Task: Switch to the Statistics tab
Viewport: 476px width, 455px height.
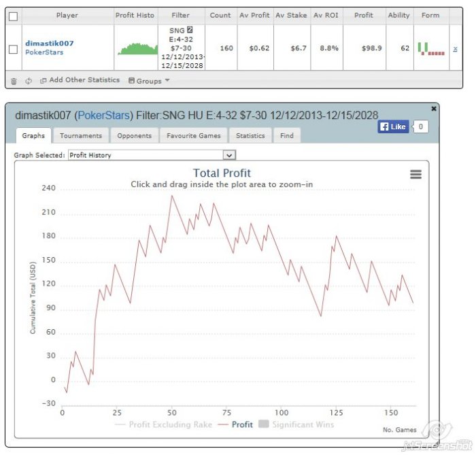Action: click(x=250, y=135)
